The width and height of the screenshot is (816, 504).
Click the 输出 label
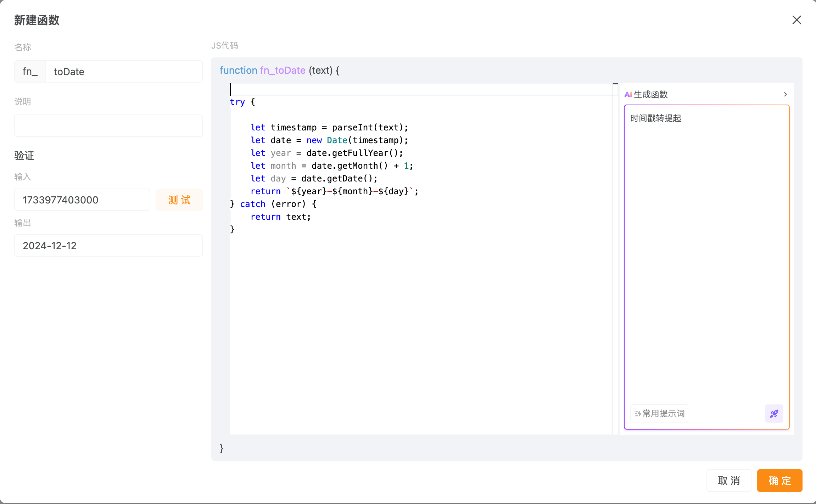point(23,223)
